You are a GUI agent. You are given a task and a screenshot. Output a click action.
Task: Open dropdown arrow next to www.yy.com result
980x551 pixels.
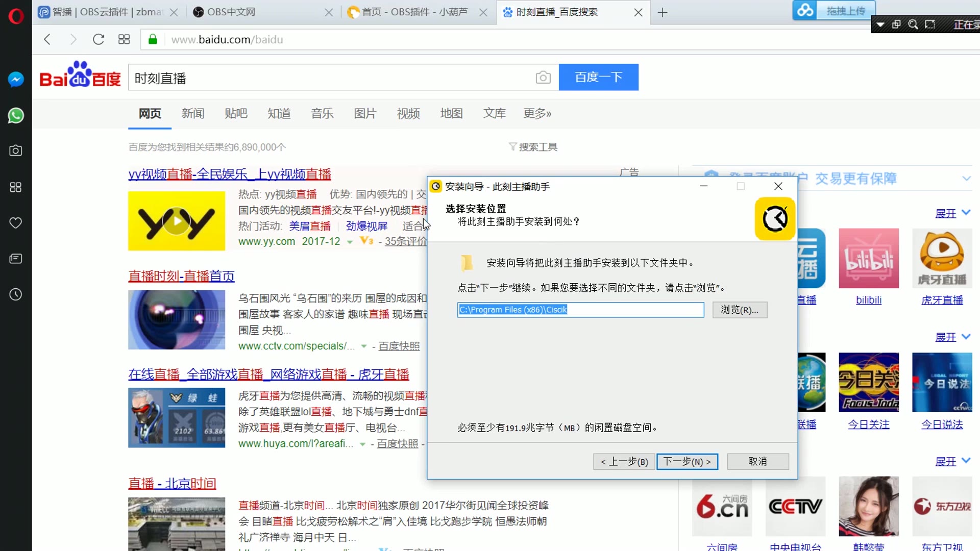[350, 242]
